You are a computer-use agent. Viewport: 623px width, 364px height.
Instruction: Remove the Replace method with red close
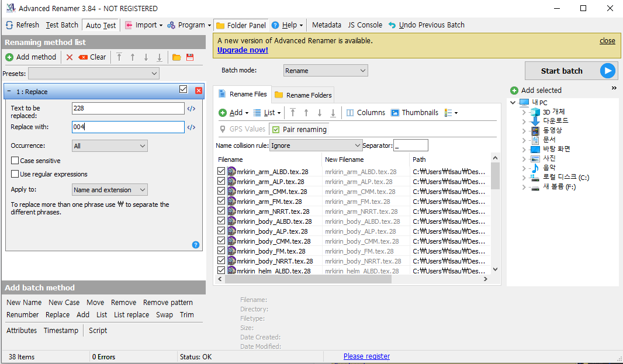199,91
